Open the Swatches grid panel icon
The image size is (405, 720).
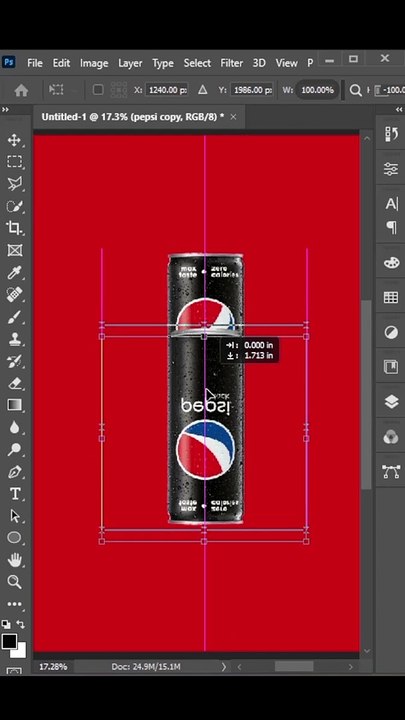click(x=391, y=297)
